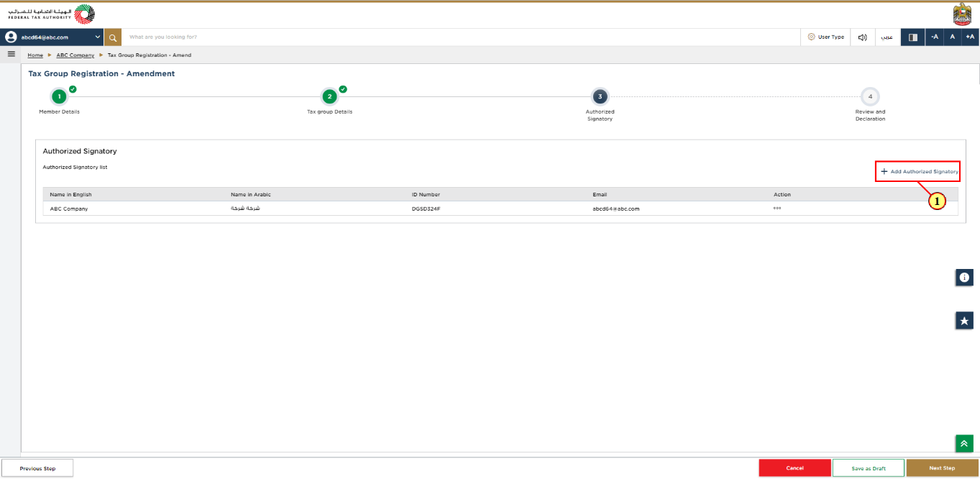This screenshot has height=479, width=980.
Task: Select step 3 Authorized Signatory
Action: [600, 96]
